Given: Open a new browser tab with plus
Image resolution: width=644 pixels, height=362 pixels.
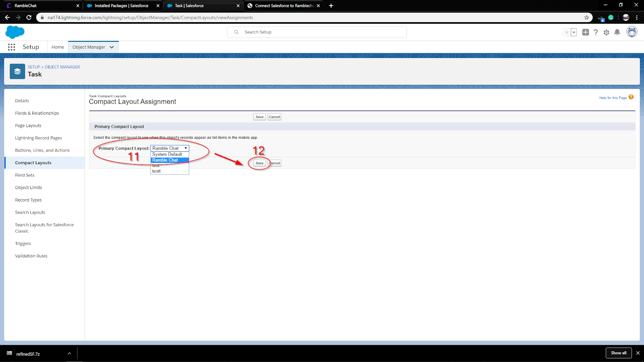Looking at the screenshot, I should click(331, 6).
